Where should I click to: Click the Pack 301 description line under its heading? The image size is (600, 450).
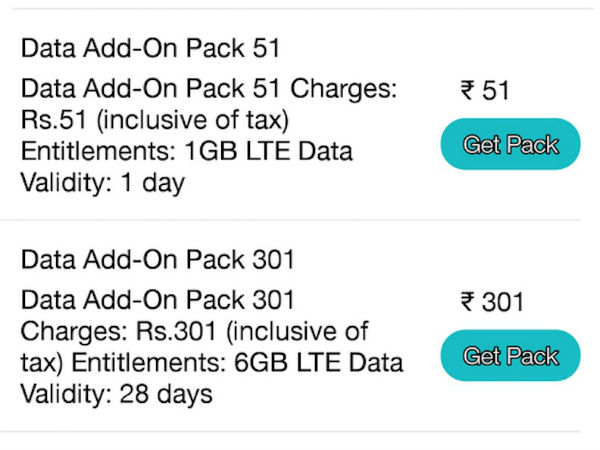point(158,300)
